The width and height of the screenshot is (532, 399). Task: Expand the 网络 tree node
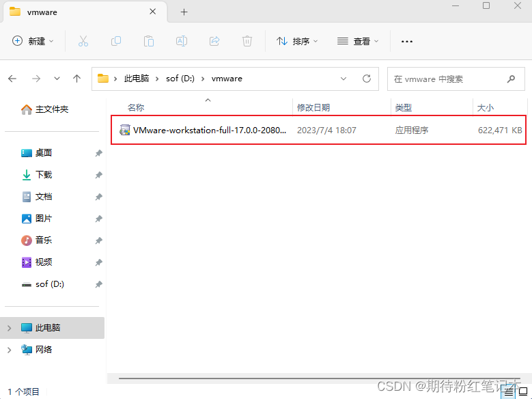click(x=10, y=350)
